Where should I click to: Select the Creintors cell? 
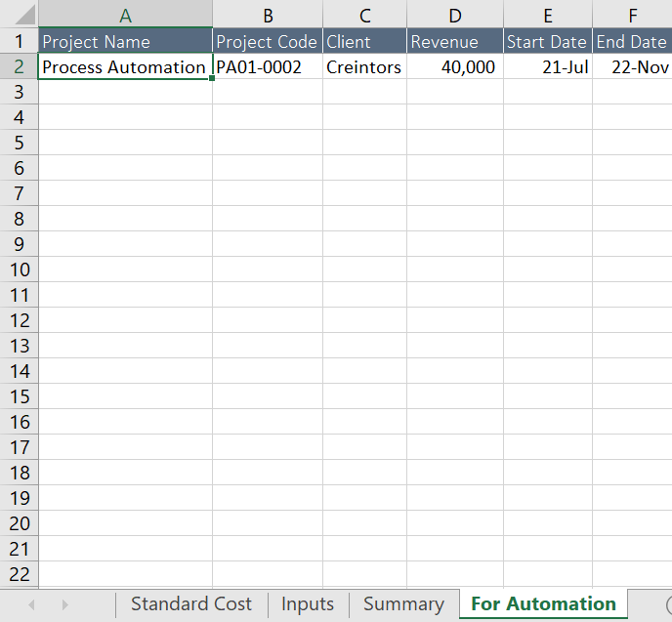(364, 66)
